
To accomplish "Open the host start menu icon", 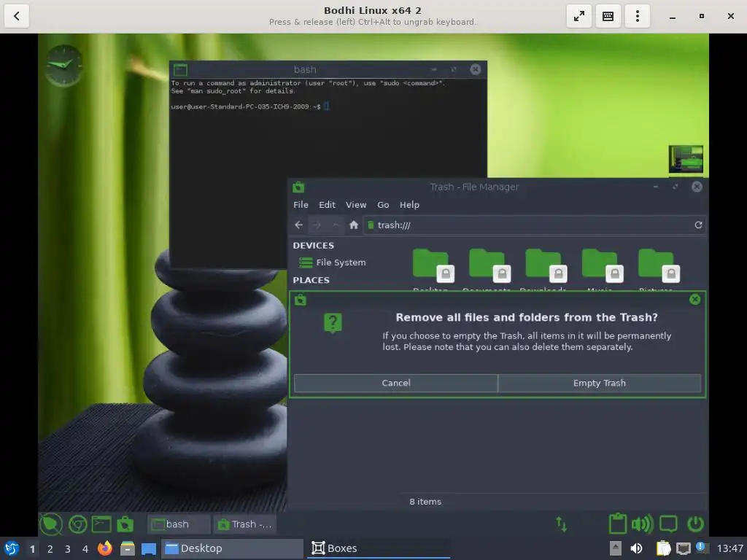I will point(12,548).
